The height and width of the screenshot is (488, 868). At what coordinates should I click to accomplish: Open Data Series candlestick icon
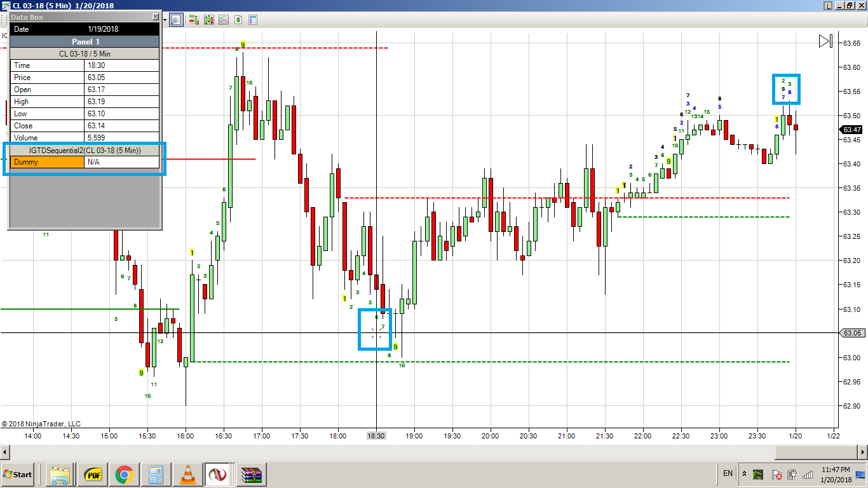(x=209, y=20)
